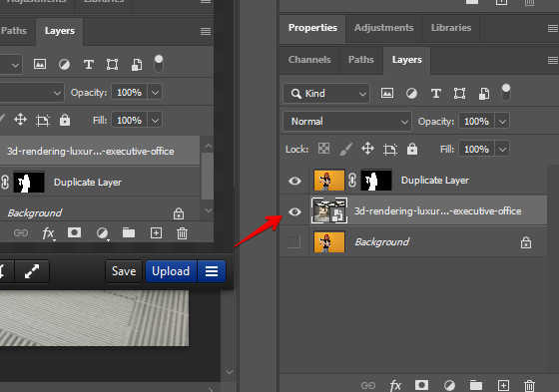The height and width of the screenshot is (392, 559).
Task: Switch to the Properties tab
Action: click(x=312, y=28)
